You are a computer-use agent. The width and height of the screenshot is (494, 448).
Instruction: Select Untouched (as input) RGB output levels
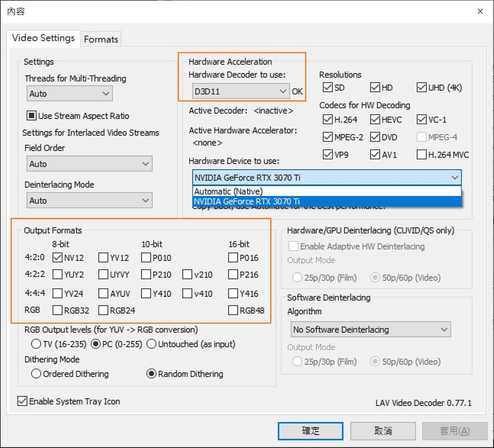coord(151,344)
